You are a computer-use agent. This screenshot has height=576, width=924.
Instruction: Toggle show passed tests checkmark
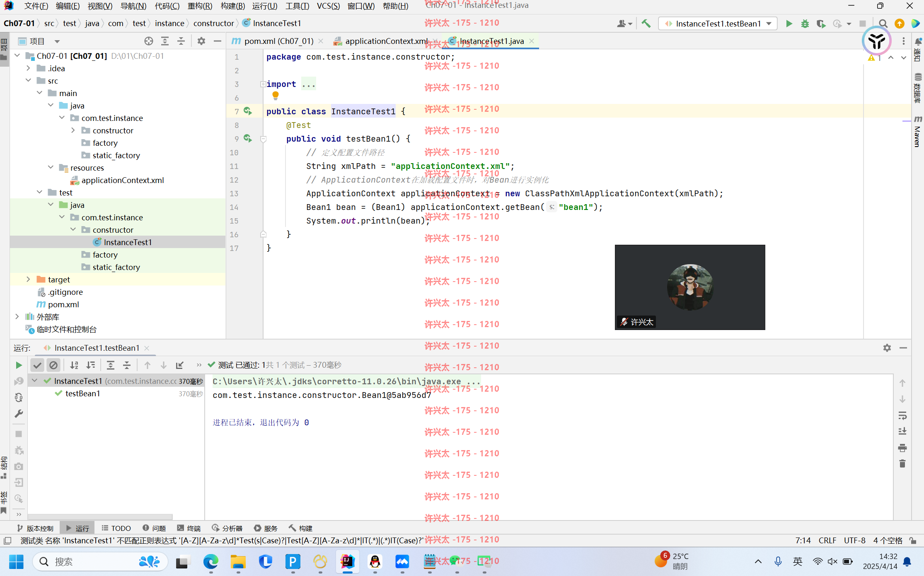click(37, 365)
